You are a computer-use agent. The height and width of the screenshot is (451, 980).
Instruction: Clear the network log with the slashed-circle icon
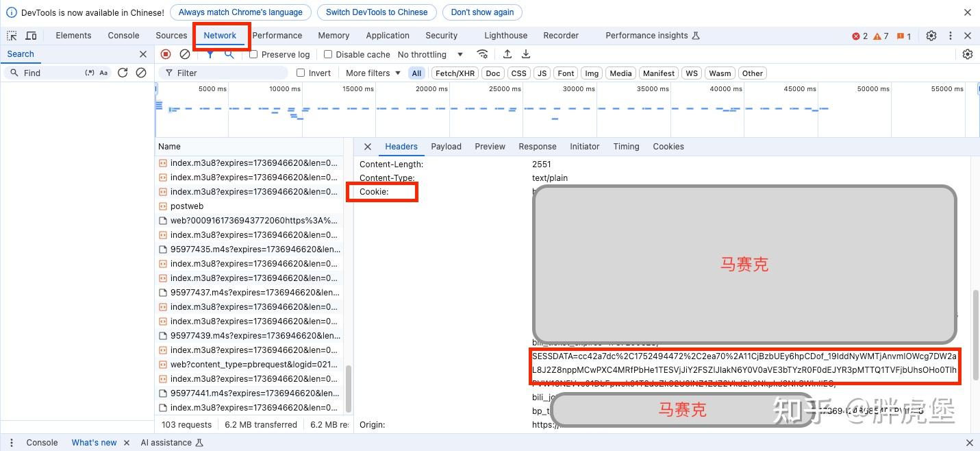click(x=184, y=54)
